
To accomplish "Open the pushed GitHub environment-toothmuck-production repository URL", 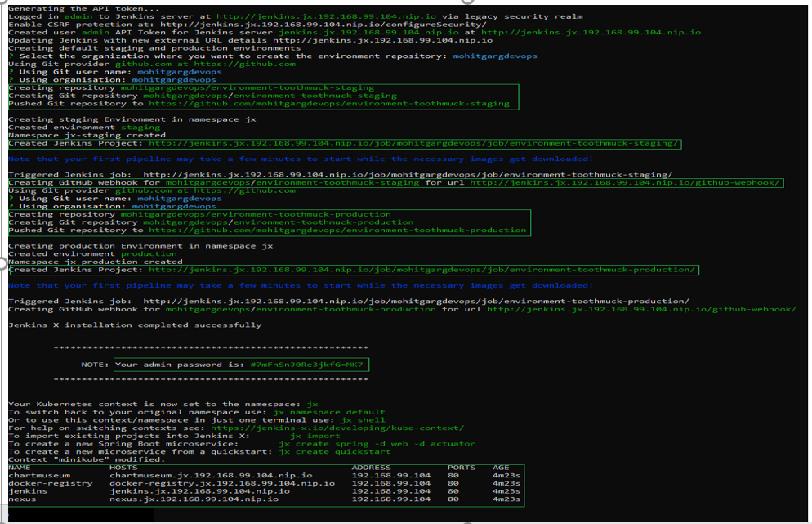I will pos(337,231).
